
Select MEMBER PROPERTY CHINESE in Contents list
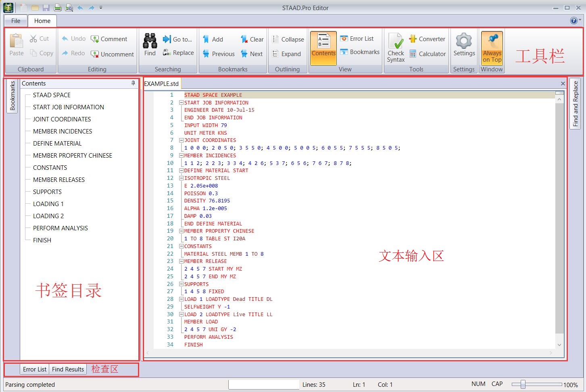pyautogui.click(x=73, y=156)
